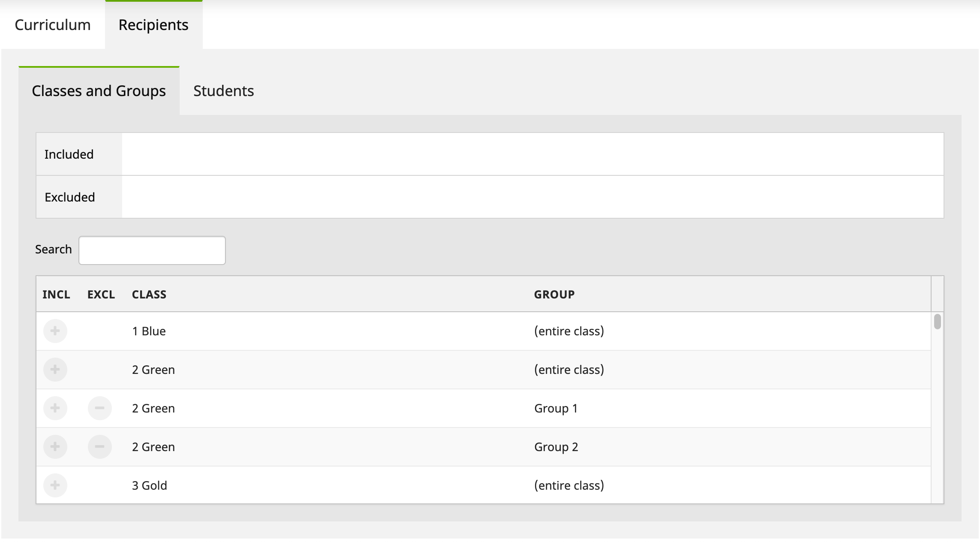This screenshot has width=980, height=542.
Task: Click the Search input field
Action: (x=152, y=250)
